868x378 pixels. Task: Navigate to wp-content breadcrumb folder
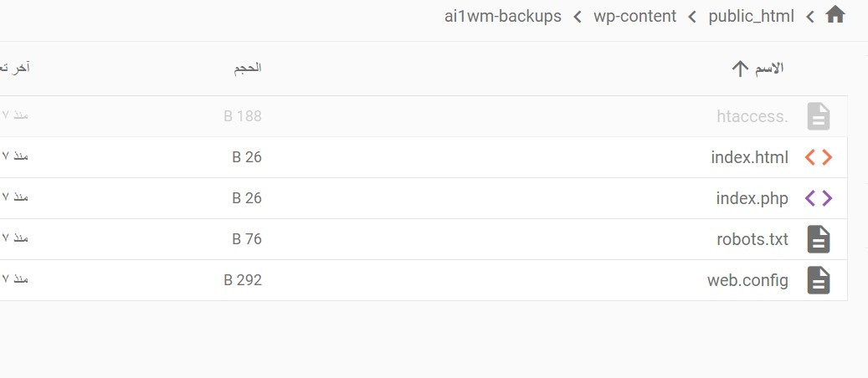[634, 16]
